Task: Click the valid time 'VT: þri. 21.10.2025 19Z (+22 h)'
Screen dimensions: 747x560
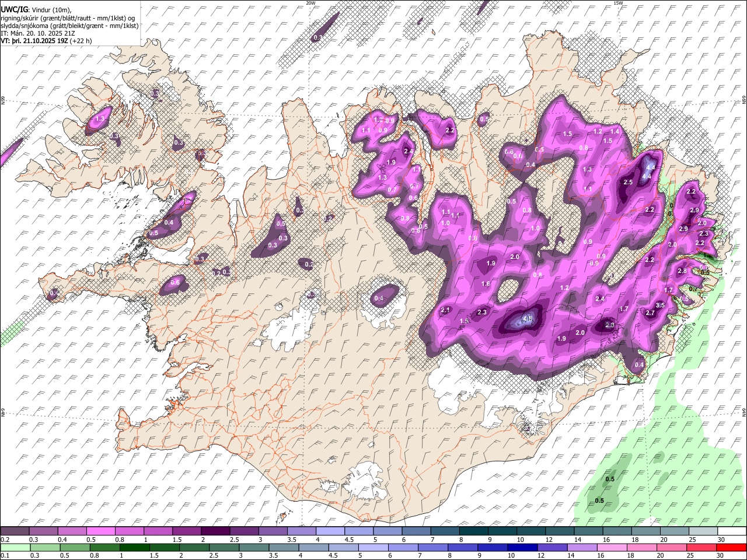Action: click(46, 41)
